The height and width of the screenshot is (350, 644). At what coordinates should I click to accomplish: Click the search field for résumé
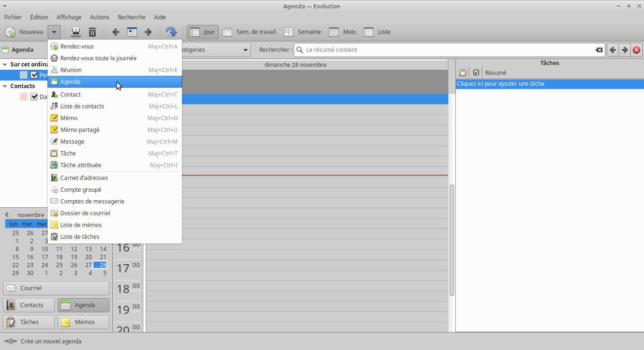[448, 50]
